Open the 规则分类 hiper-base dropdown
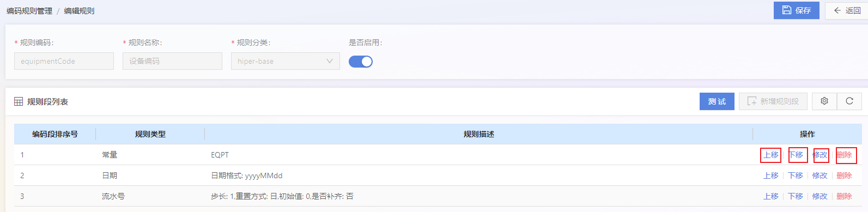 click(x=285, y=61)
